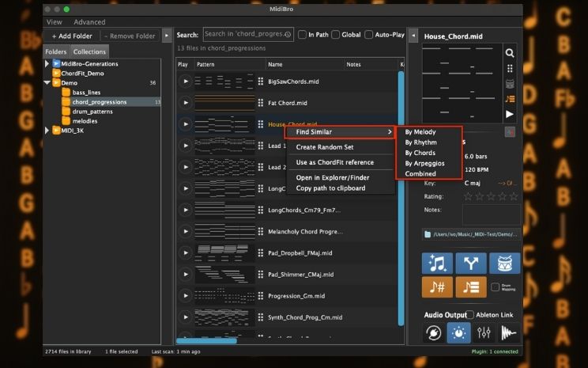
Task: Open the Advanced menu
Action: point(89,22)
